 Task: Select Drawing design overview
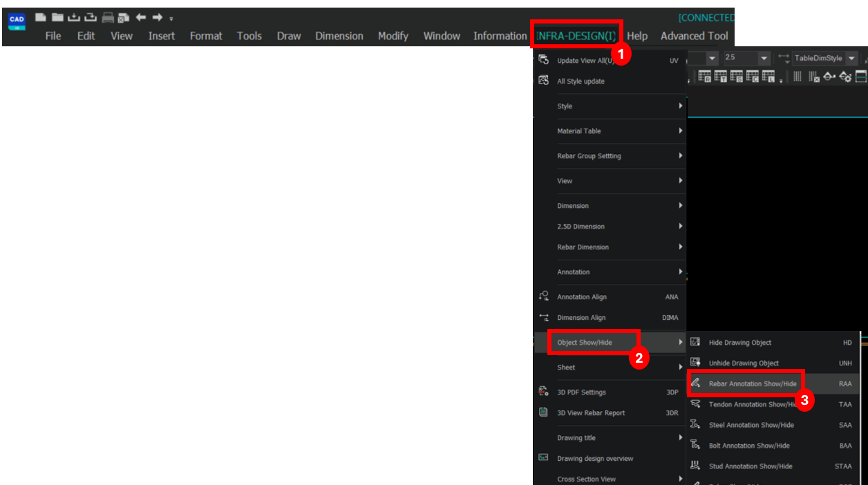pos(610,459)
